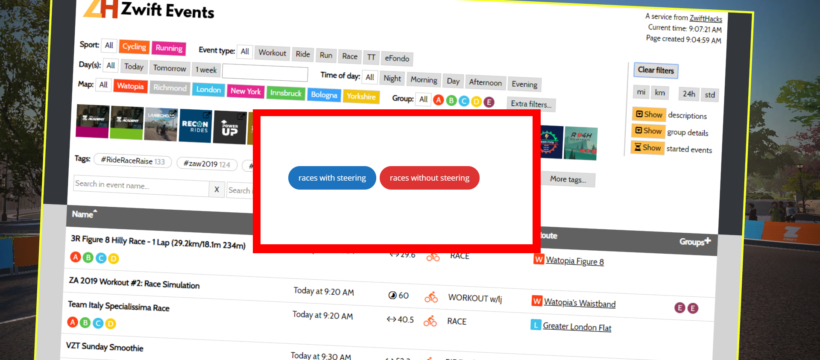Click the group A red circle filter
The height and width of the screenshot is (360, 820).
click(439, 100)
